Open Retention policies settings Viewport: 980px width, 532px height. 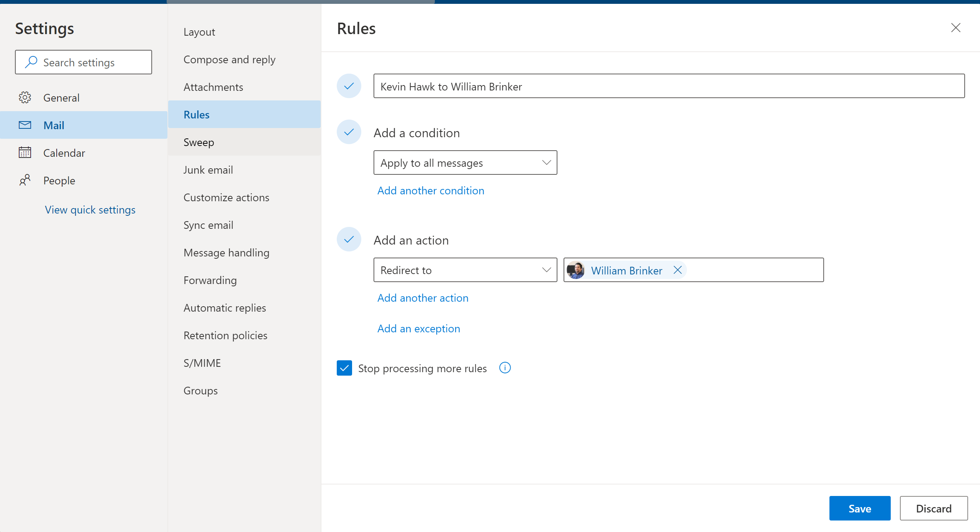244,335
